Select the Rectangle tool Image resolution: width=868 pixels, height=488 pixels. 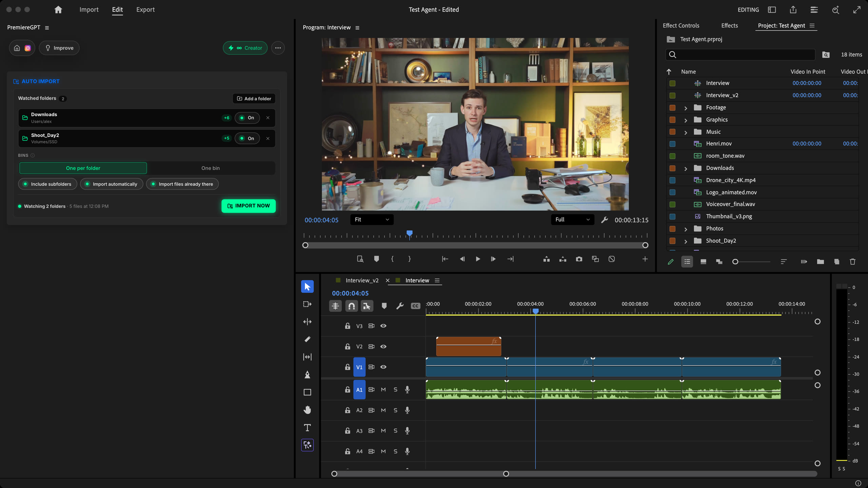(x=307, y=392)
